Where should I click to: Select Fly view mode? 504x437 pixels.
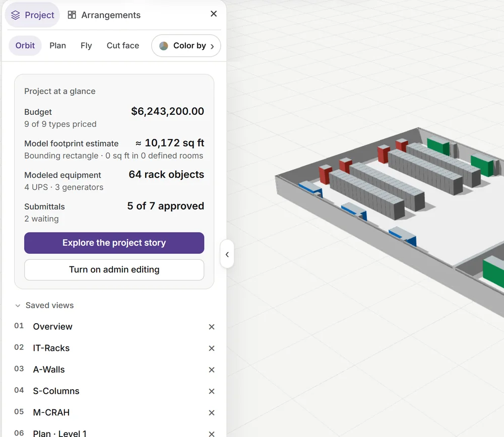pos(86,46)
